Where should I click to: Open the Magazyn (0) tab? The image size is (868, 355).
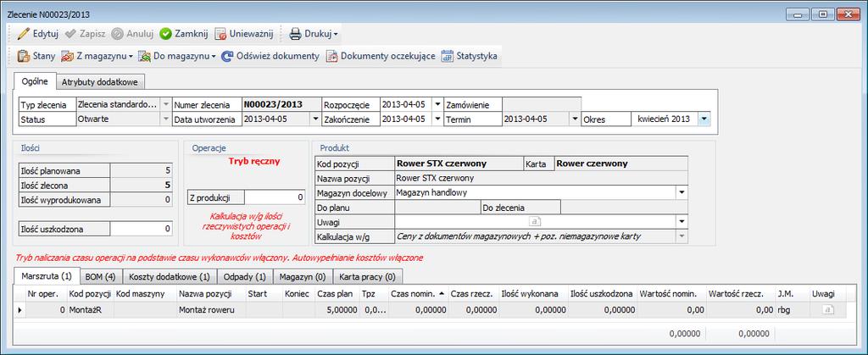point(303,275)
